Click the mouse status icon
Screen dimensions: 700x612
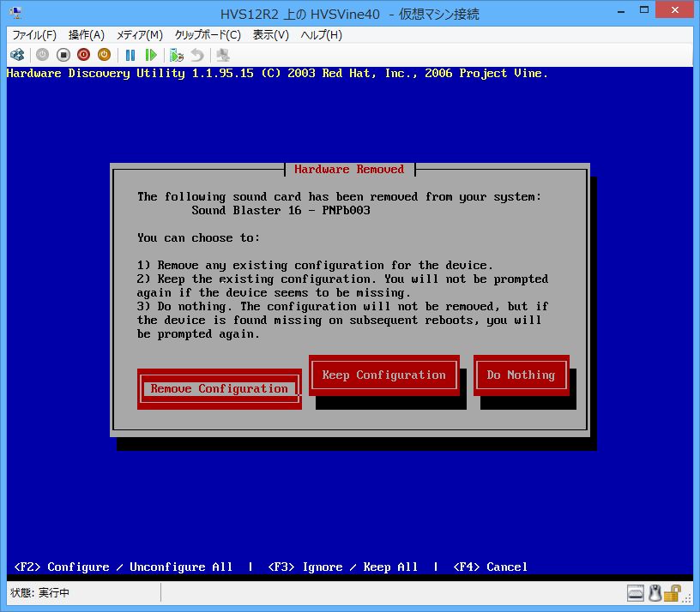655,593
